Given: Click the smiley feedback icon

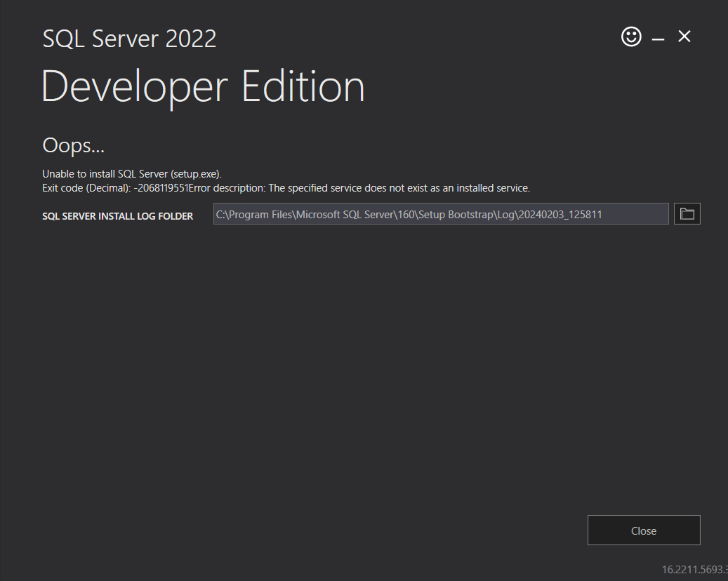Looking at the screenshot, I should pos(631,36).
